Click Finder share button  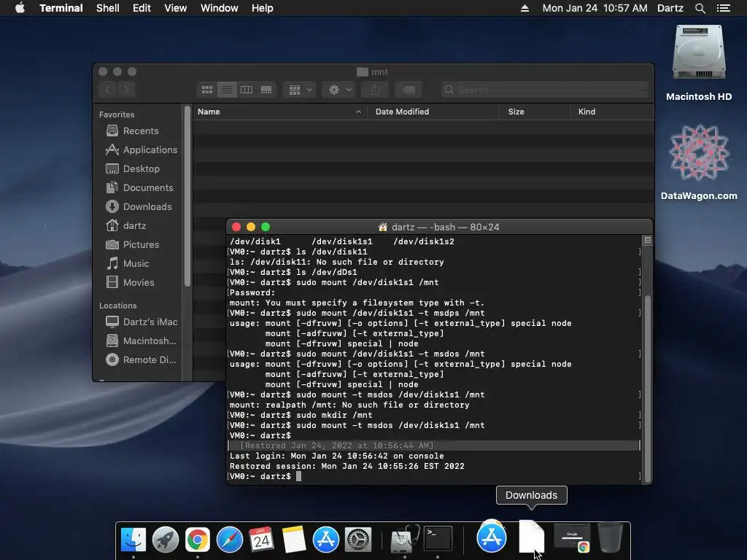tap(376, 90)
